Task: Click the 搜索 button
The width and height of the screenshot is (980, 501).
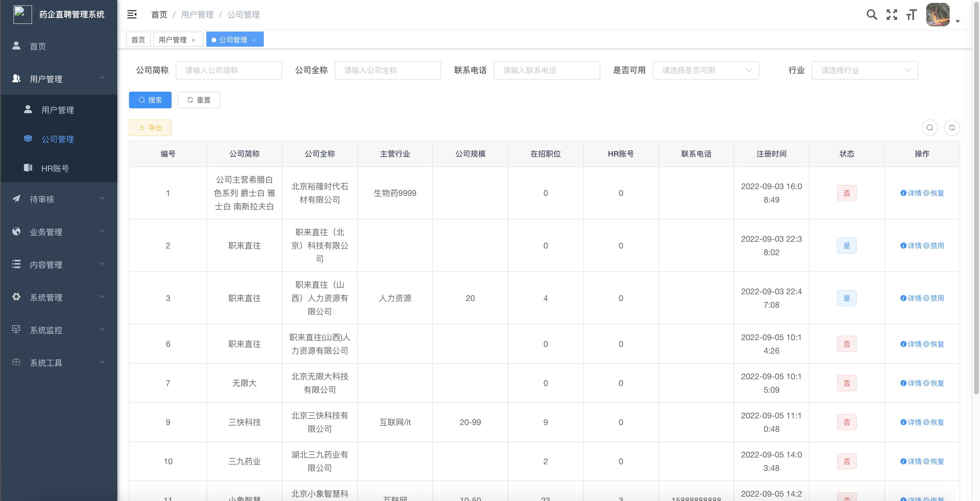Action: (x=150, y=100)
